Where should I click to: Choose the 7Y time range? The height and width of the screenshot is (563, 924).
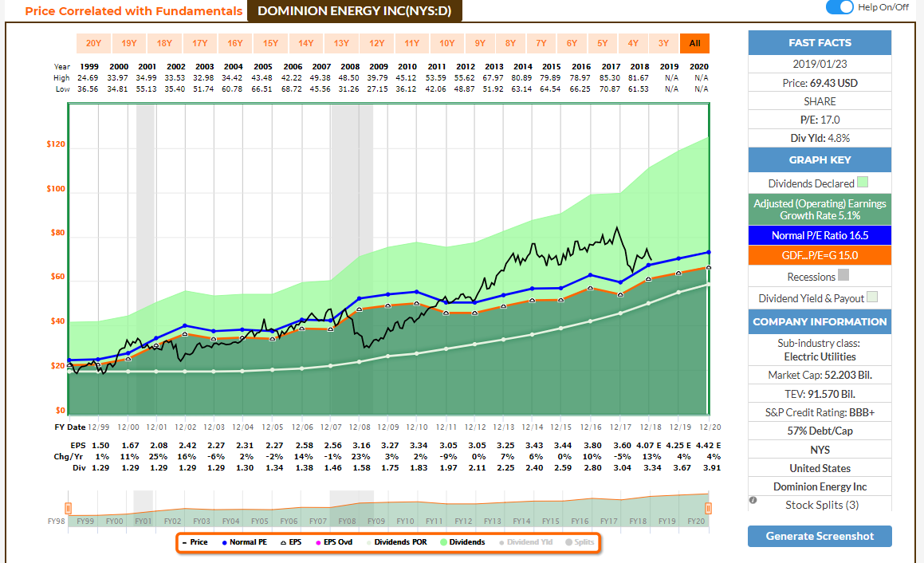tap(541, 43)
